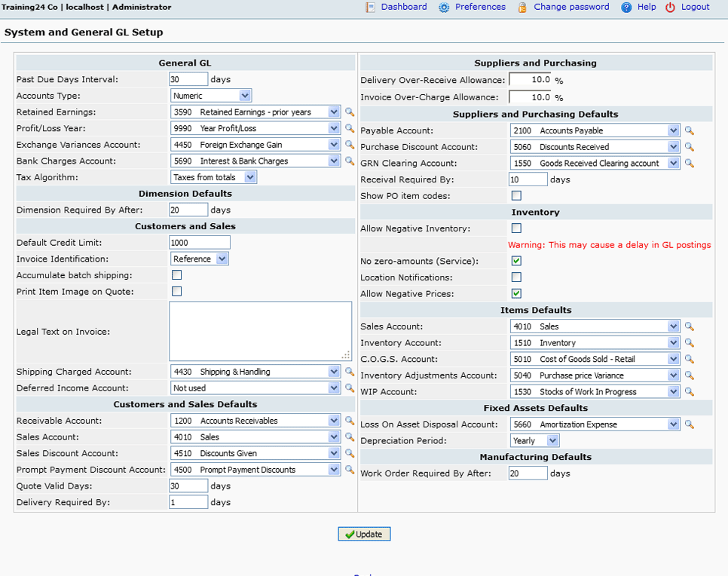Click magnifier beside Loss On Asset Disposal
This screenshot has width=728, height=576.
pos(689,424)
